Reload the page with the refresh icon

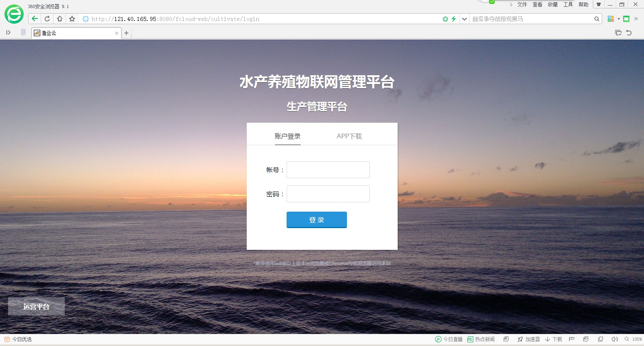click(x=47, y=19)
